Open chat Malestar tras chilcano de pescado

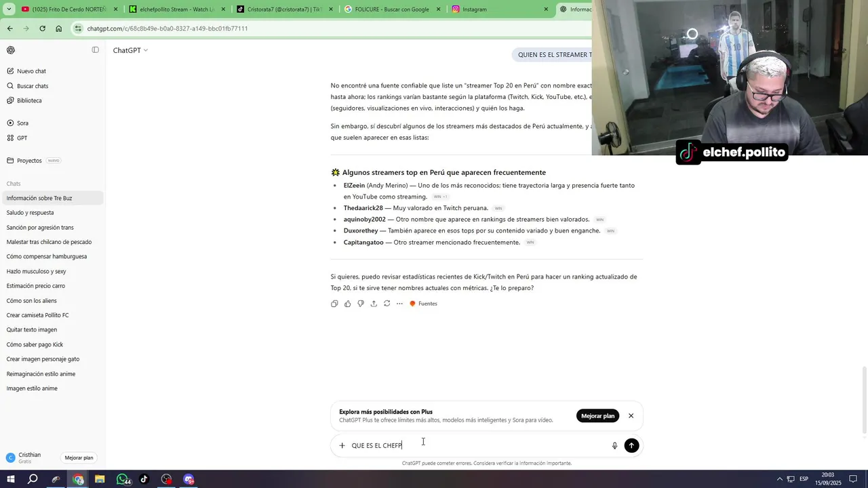53,242
